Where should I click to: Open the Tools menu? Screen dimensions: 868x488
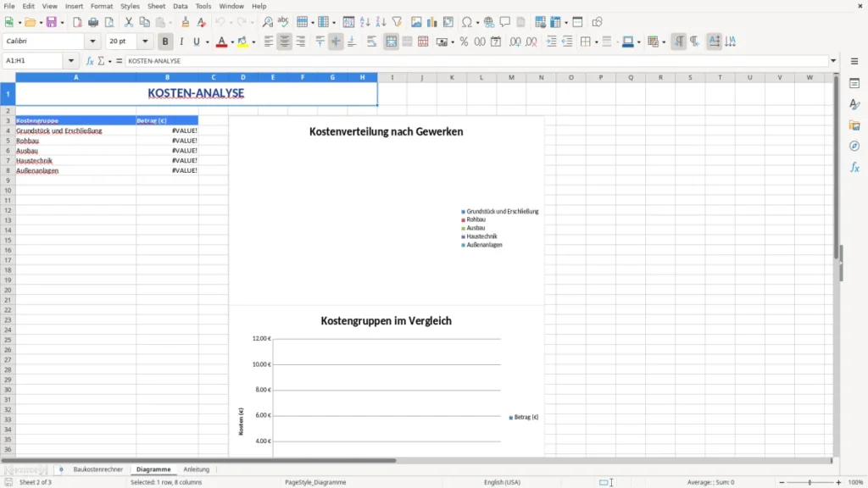(x=203, y=6)
